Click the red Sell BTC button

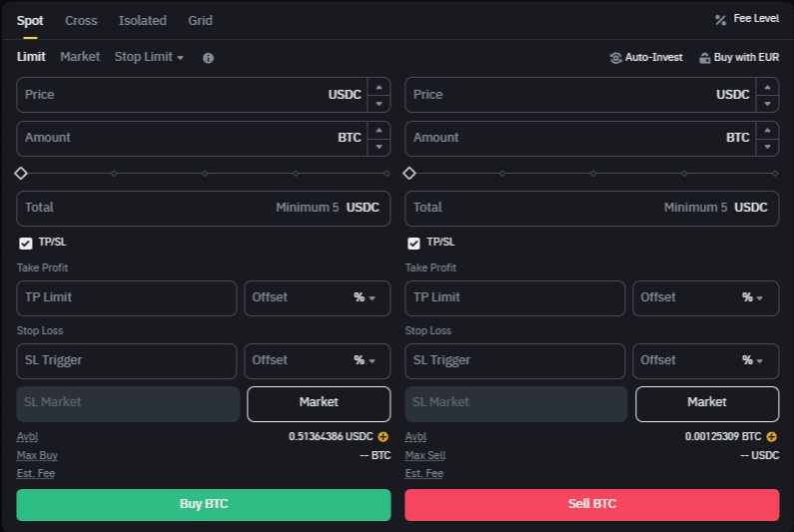[x=591, y=504]
